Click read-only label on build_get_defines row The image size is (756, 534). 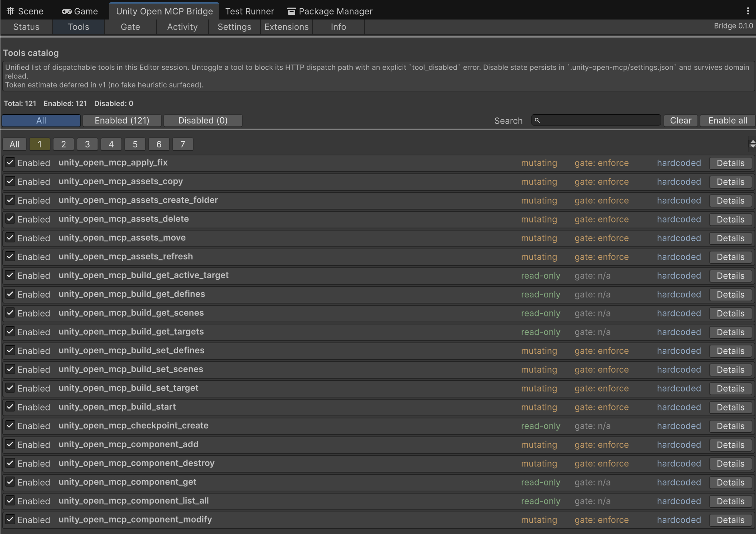click(541, 294)
